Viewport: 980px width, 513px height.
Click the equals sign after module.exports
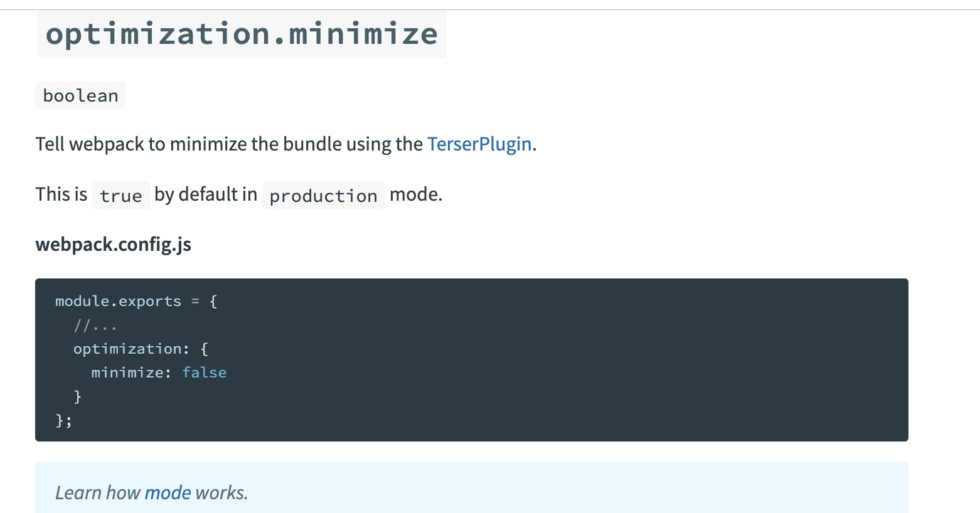[x=195, y=302]
